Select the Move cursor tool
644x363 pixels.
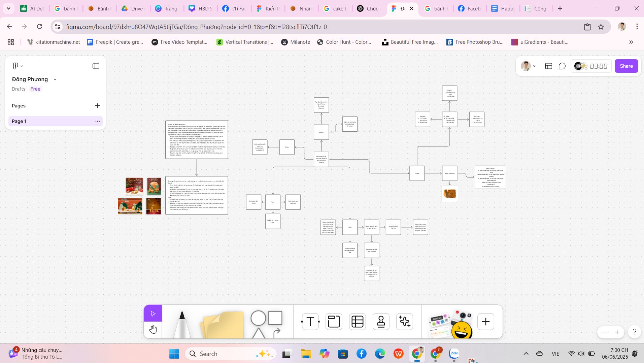[x=153, y=313]
